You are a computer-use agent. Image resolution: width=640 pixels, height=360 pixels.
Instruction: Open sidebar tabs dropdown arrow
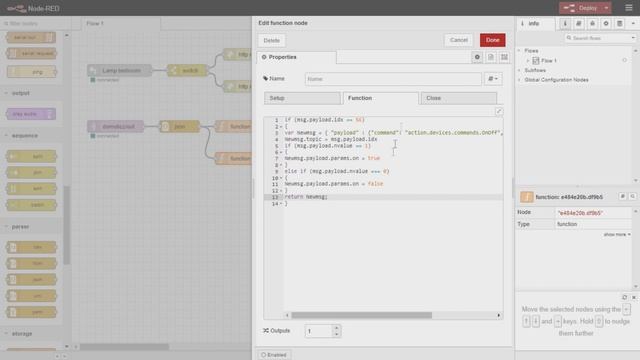point(633,24)
